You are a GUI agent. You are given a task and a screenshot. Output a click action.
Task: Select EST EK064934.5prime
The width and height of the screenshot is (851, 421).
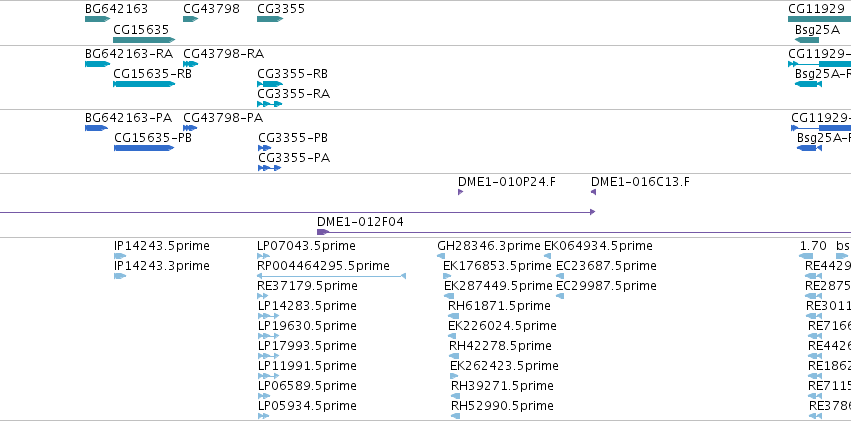[x=598, y=246]
